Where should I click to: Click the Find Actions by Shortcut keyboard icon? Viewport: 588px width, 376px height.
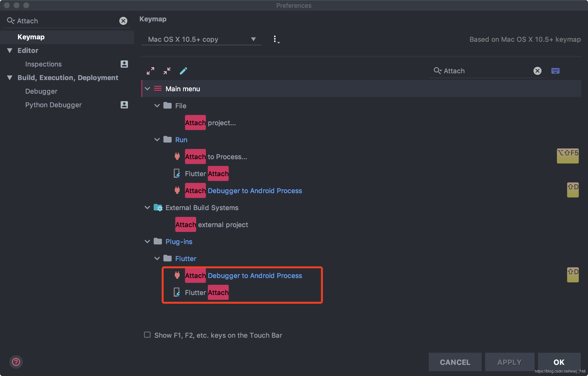tap(555, 71)
